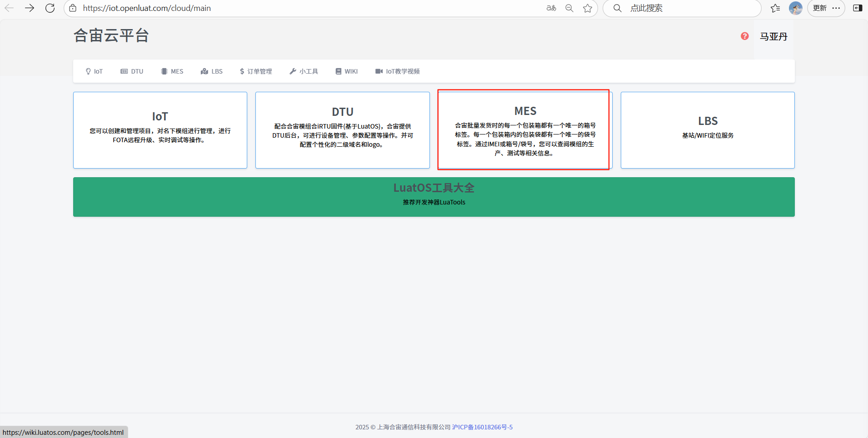Click the browser forward arrow
Viewport: 868px width, 438px height.
30,8
